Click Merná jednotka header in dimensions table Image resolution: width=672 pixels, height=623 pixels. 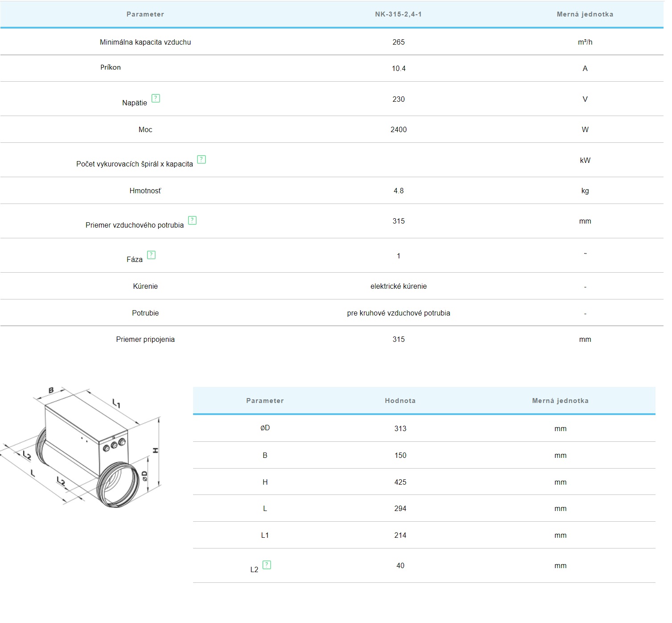(560, 401)
